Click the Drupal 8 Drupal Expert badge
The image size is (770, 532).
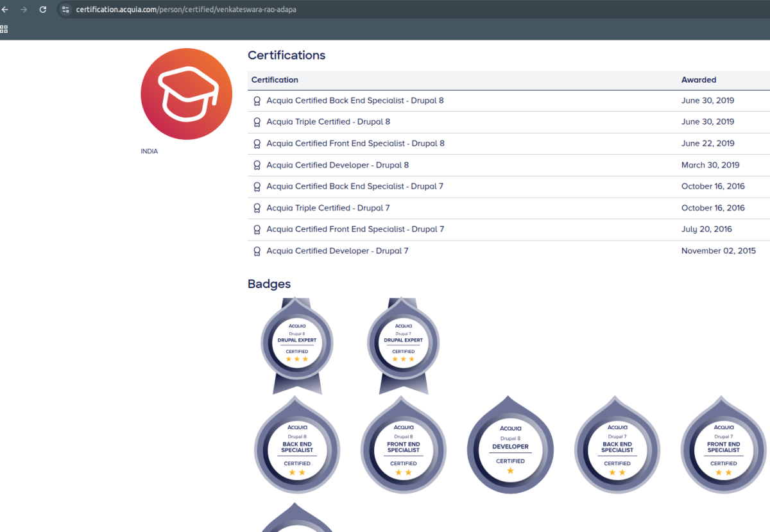296,343
